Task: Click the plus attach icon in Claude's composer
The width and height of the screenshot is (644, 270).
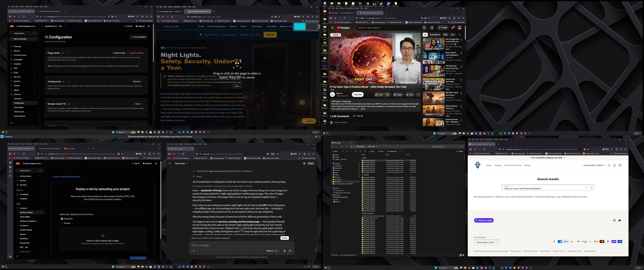Action: [x=194, y=251]
